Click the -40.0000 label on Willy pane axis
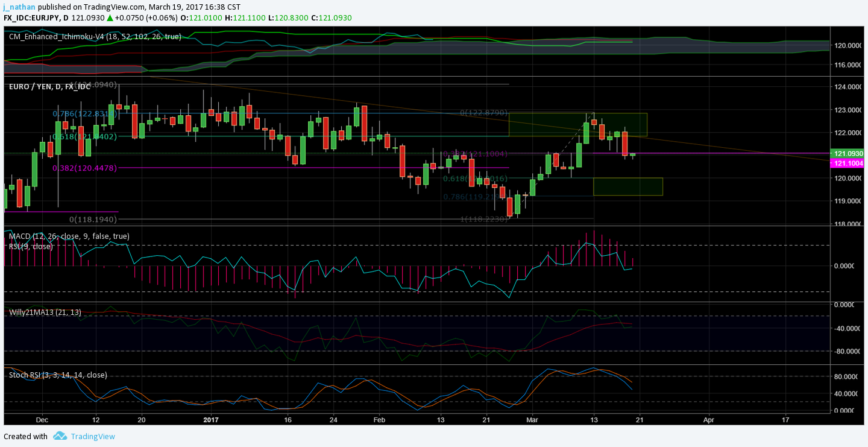The image size is (868, 447). (x=848, y=328)
